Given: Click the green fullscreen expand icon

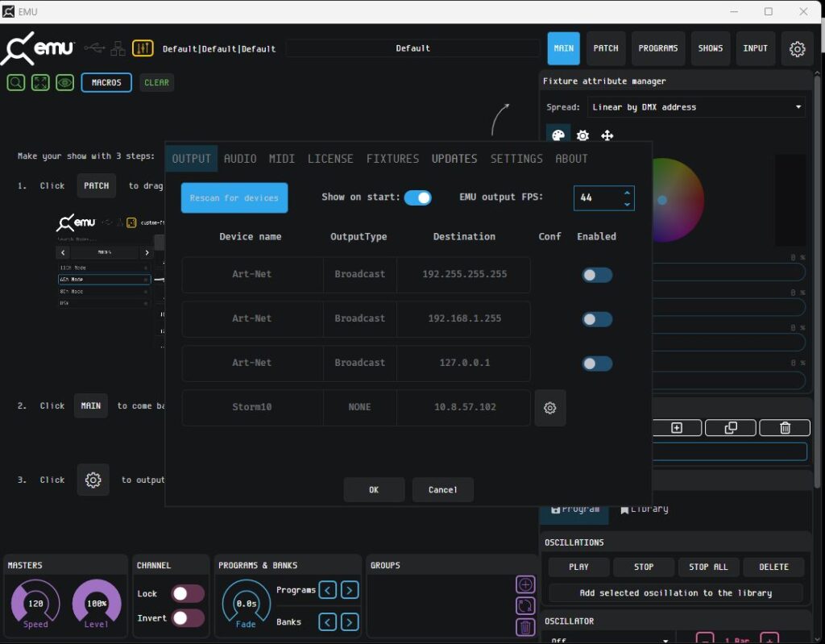Looking at the screenshot, I should pos(40,83).
